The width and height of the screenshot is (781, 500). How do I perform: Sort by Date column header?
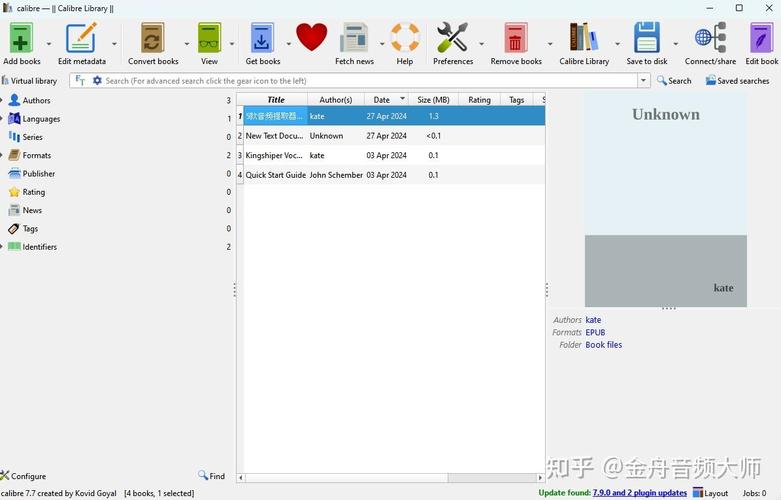[387, 100]
